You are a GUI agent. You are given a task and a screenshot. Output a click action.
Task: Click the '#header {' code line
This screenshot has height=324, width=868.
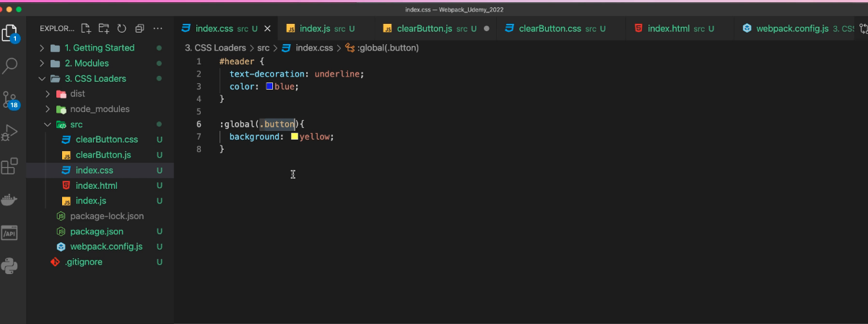tap(242, 61)
